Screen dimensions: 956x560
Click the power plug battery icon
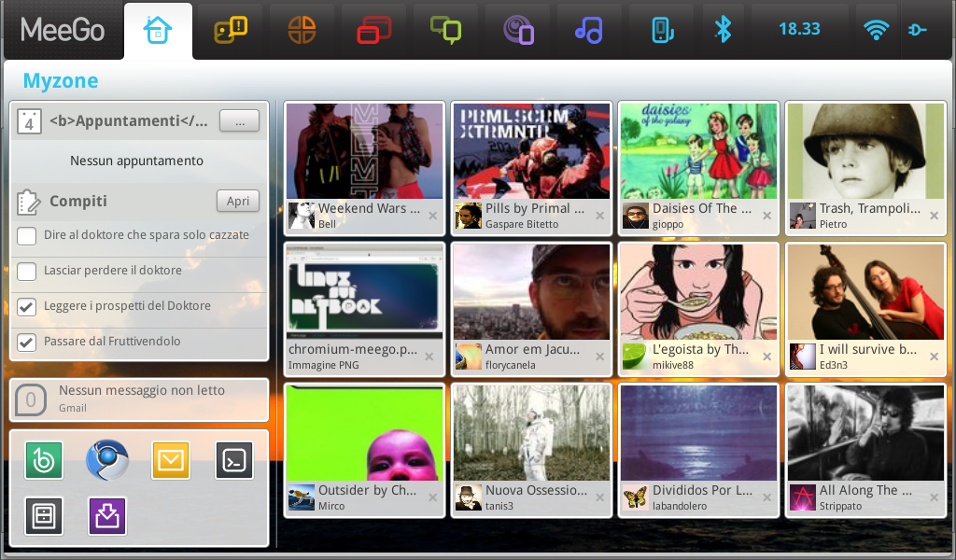click(918, 29)
